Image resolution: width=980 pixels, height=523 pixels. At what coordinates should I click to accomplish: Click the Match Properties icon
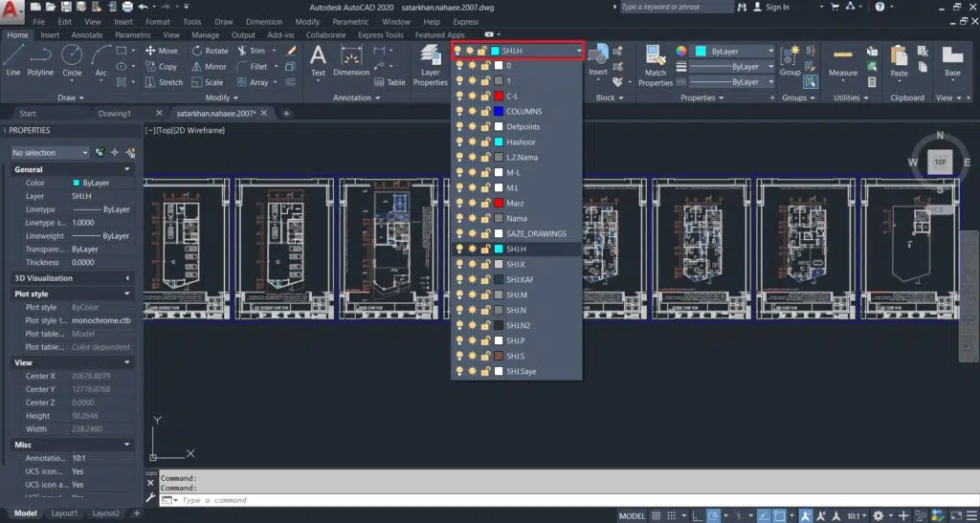coord(656,61)
